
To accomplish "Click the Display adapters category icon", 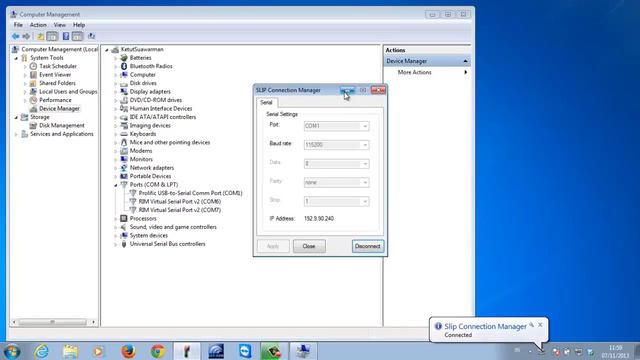I will click(x=124, y=91).
